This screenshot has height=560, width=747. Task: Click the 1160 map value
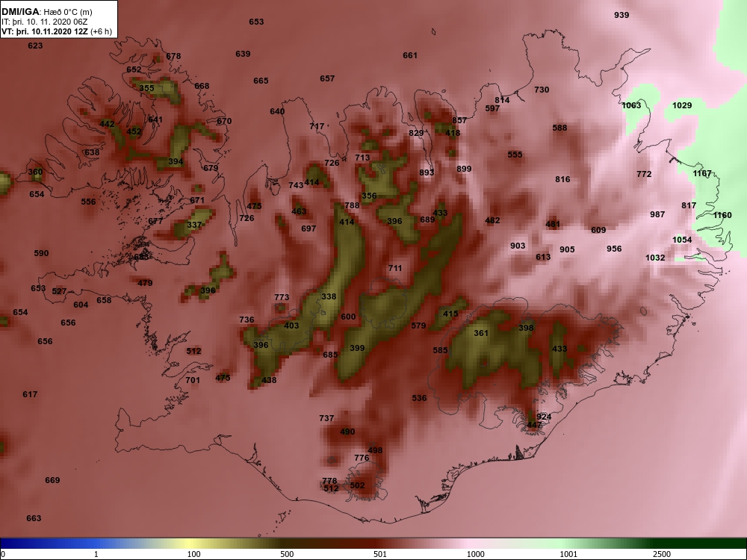pyautogui.click(x=722, y=215)
